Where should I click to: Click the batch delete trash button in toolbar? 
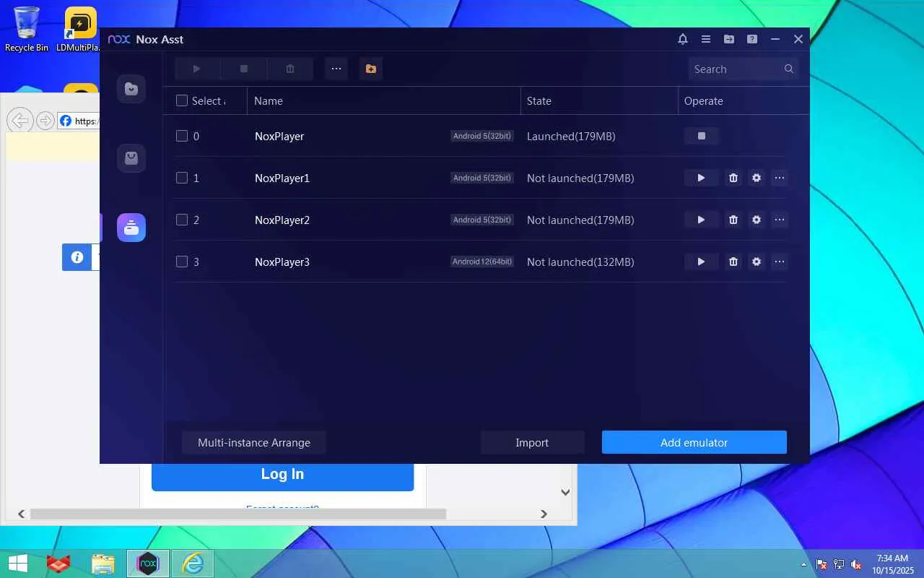click(x=290, y=69)
